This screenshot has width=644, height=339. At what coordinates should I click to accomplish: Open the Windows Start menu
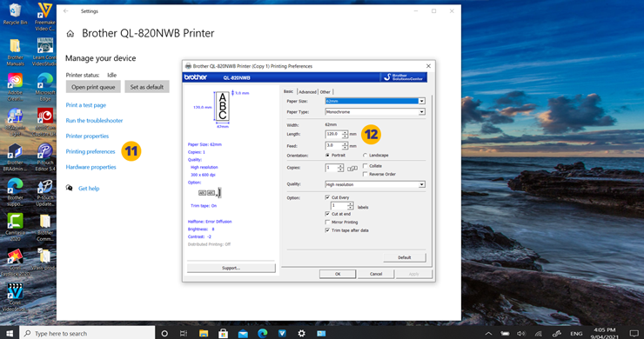click(x=9, y=333)
